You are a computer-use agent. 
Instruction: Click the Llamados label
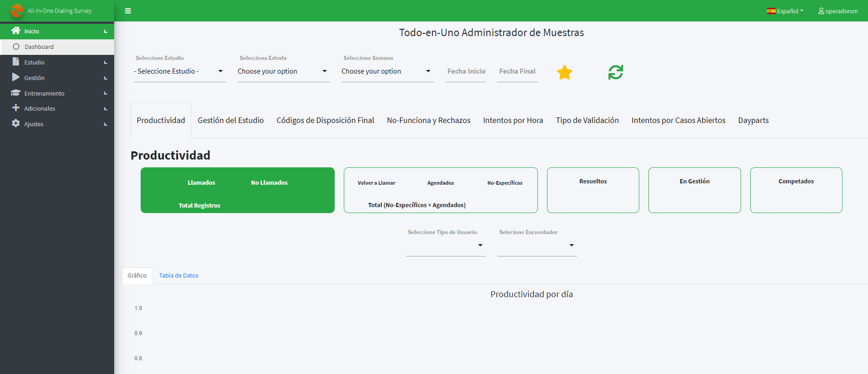point(201,182)
